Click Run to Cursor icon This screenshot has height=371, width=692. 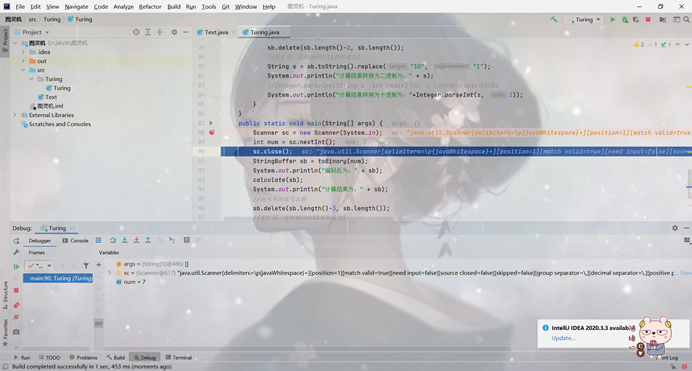(172, 240)
